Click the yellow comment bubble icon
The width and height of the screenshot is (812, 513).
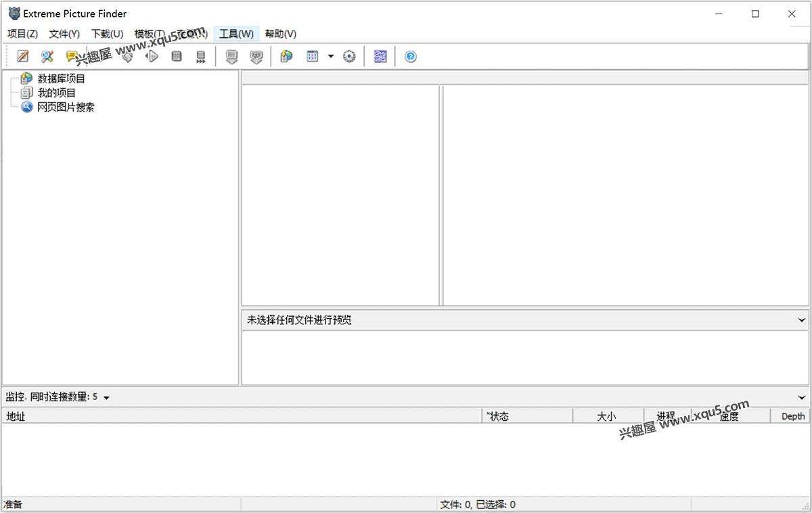coord(71,57)
